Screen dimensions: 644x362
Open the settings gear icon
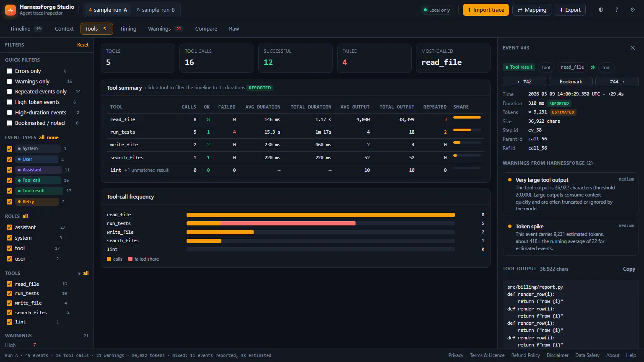point(633,10)
